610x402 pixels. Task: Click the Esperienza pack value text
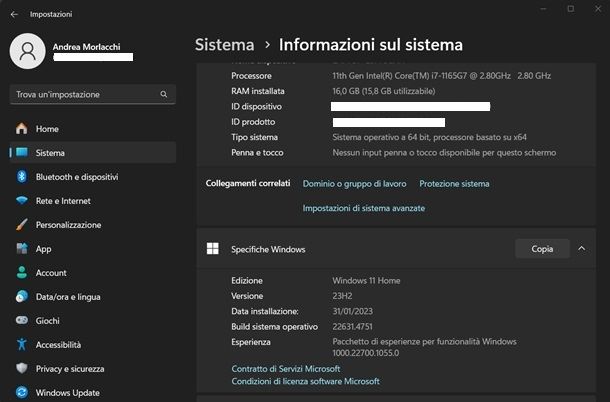[424, 347]
